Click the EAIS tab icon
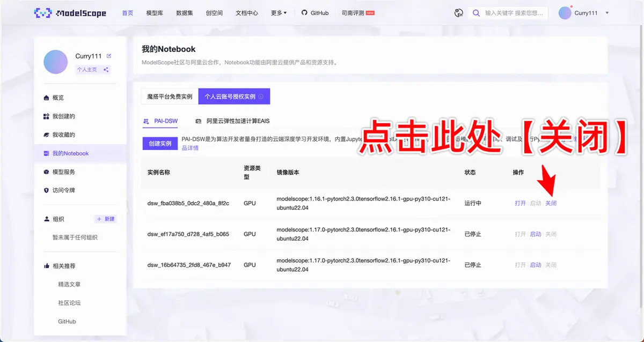 click(199, 122)
